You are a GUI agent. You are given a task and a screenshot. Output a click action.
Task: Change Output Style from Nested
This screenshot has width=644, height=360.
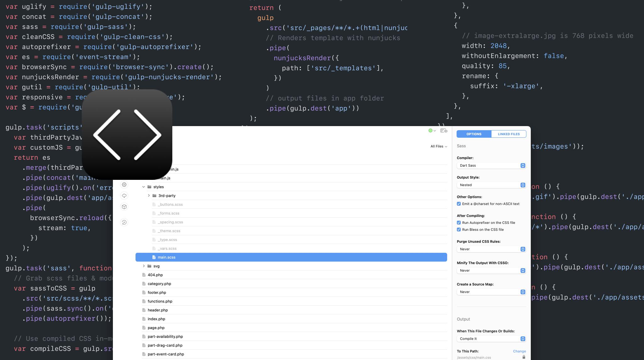(491, 185)
